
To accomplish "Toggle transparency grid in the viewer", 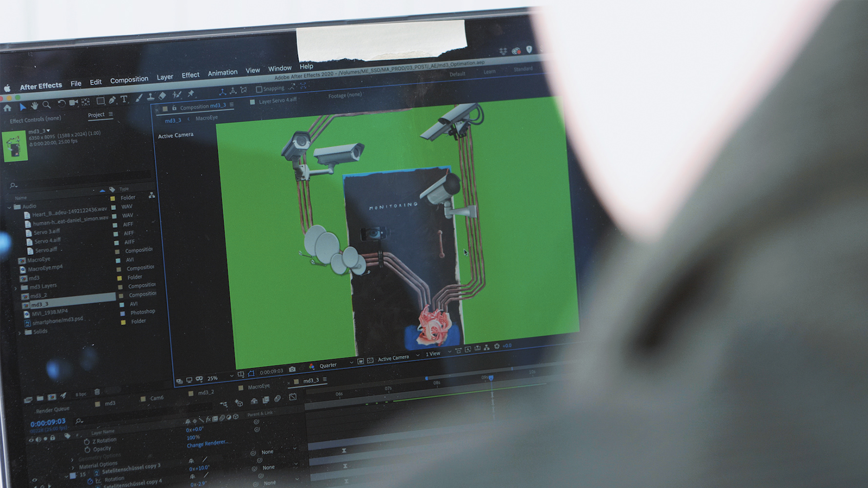I will 370,360.
